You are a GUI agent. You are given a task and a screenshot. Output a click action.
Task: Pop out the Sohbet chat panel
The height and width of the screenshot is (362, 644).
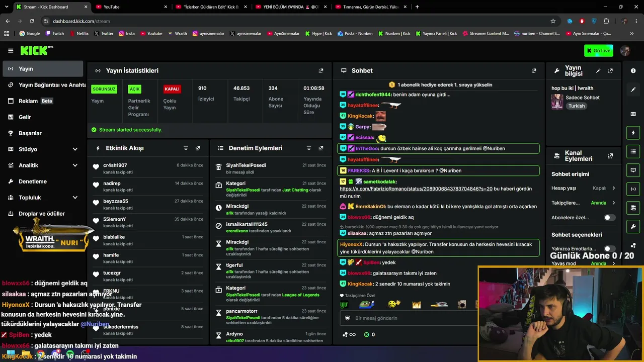pos(534,71)
